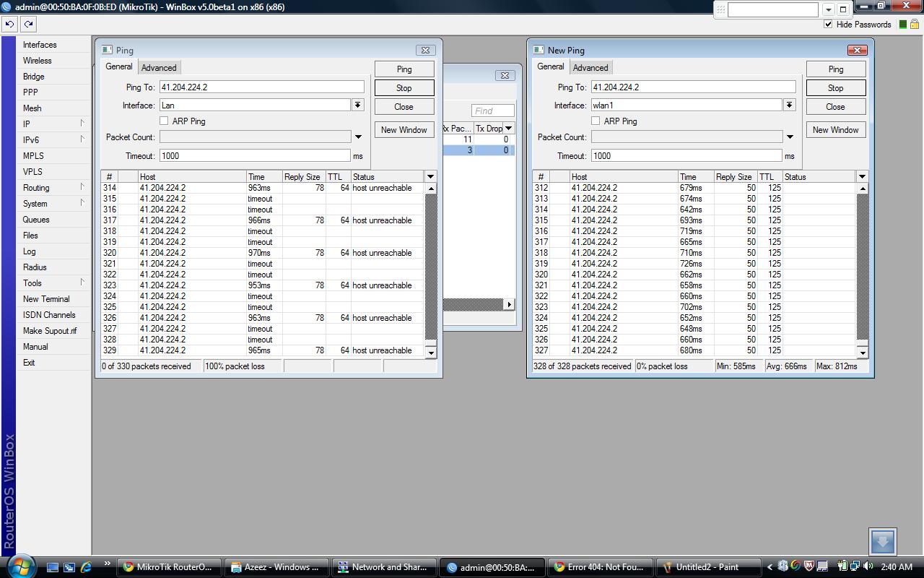Switch to Advanced tab in New Ping window
Viewport: 924px width, 578px height.
[590, 67]
